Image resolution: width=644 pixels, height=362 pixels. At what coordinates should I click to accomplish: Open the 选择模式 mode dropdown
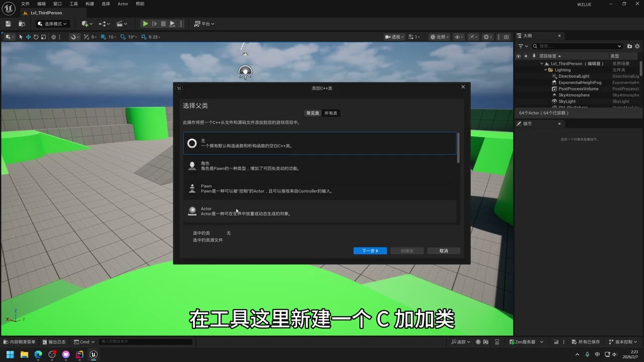[52, 24]
